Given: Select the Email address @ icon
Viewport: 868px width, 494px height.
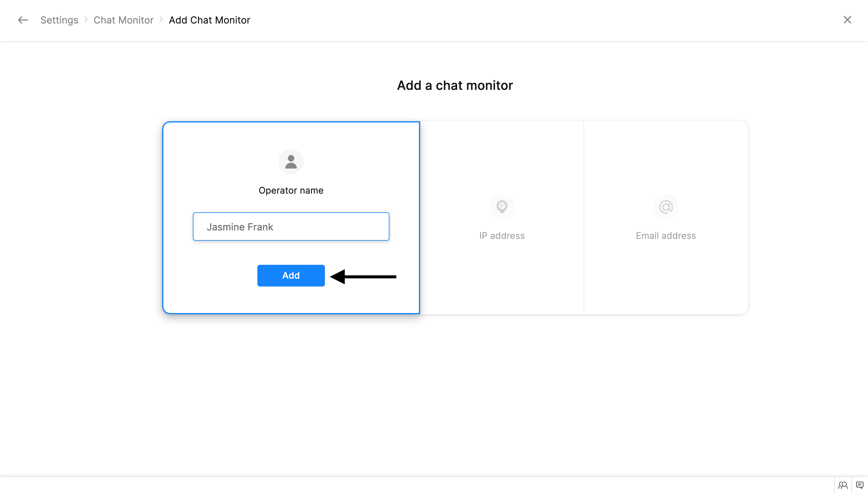Looking at the screenshot, I should point(665,207).
